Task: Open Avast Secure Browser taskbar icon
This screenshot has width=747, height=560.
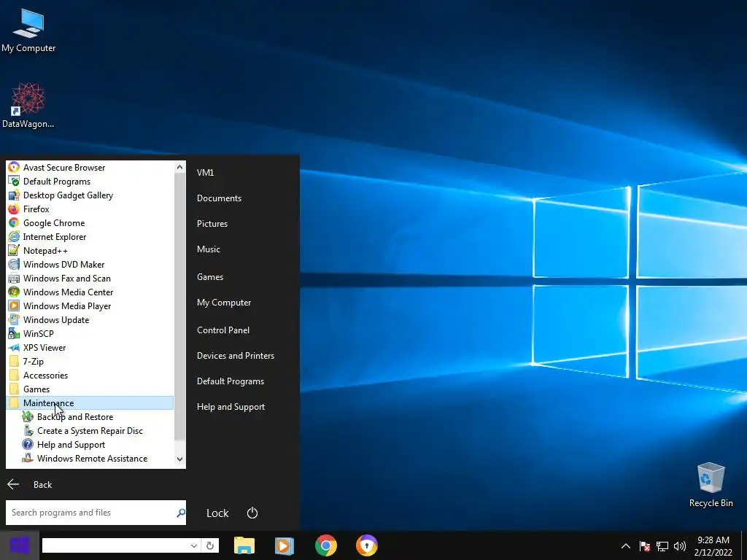Action: 367,545
